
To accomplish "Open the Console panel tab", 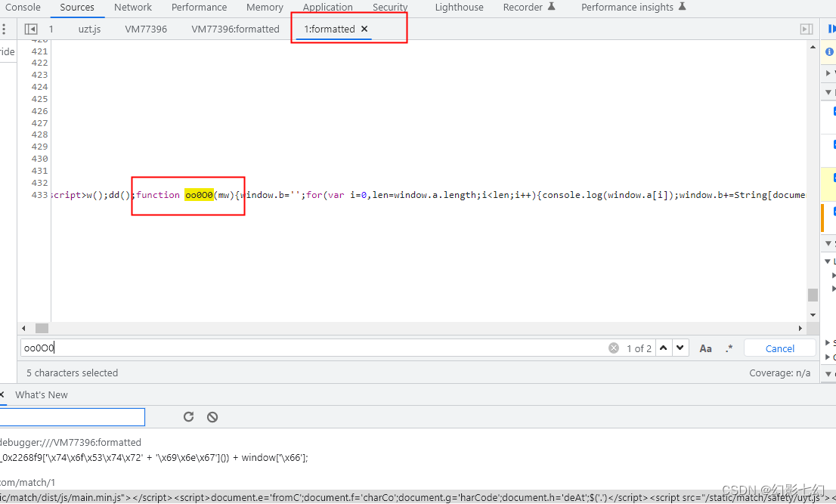I will (23, 8).
